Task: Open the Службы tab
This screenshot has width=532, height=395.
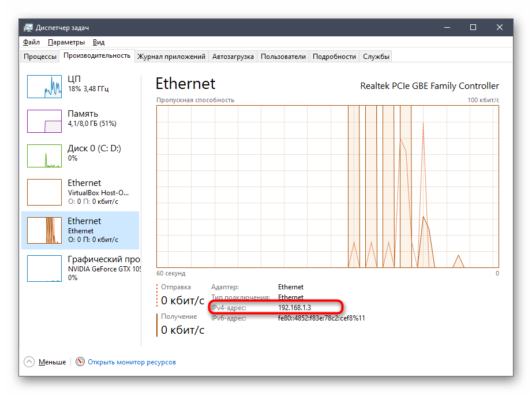Action: tap(376, 57)
